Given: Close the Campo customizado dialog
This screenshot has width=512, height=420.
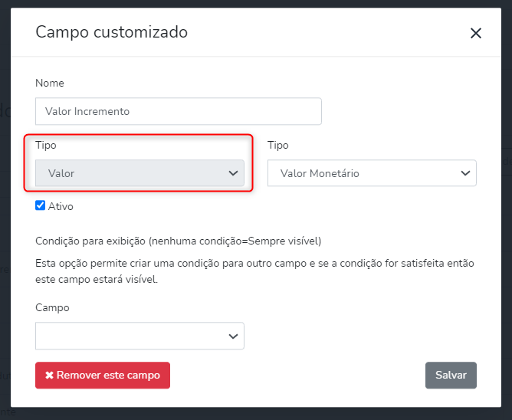Looking at the screenshot, I should pyautogui.click(x=476, y=33).
